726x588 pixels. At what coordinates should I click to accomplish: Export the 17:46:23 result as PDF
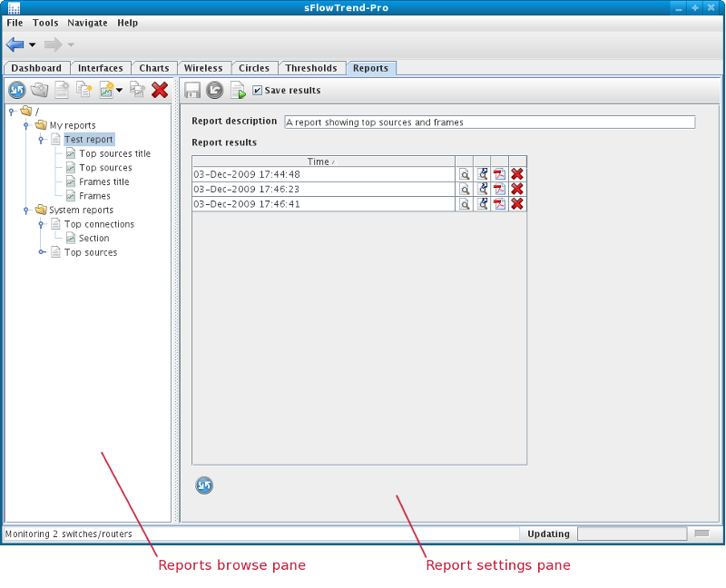click(499, 189)
